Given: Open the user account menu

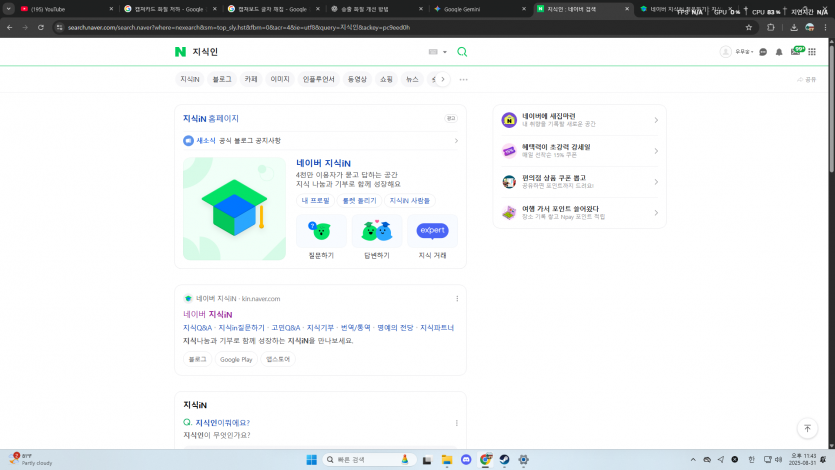Looking at the screenshot, I should point(736,52).
